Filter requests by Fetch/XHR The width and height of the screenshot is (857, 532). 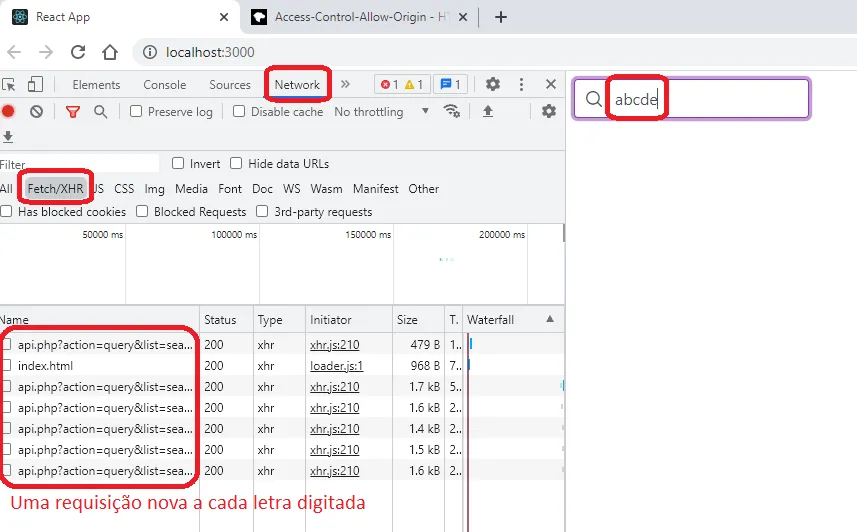tap(55, 189)
